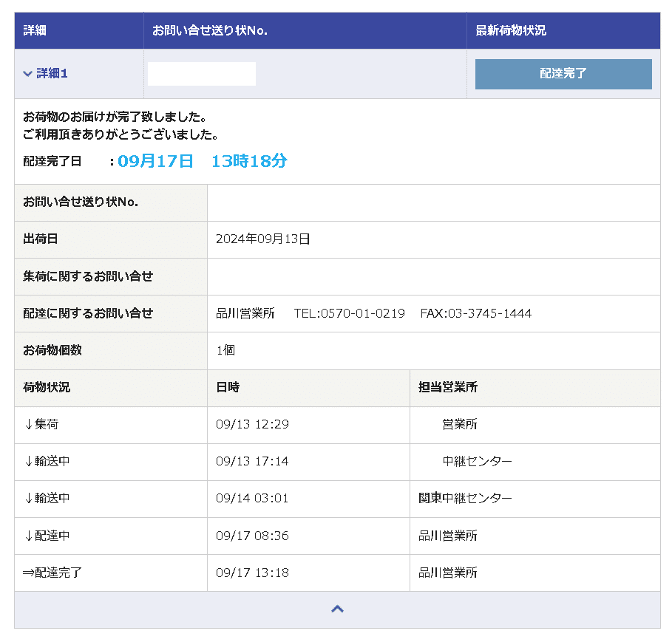Screen dimensions: 672x642
Task: Click the ⇒配達完了 status entry
Action: (48, 573)
